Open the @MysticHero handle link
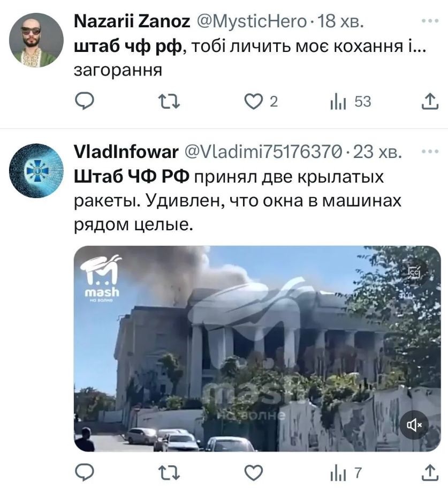The height and width of the screenshot is (490, 448). point(252,21)
